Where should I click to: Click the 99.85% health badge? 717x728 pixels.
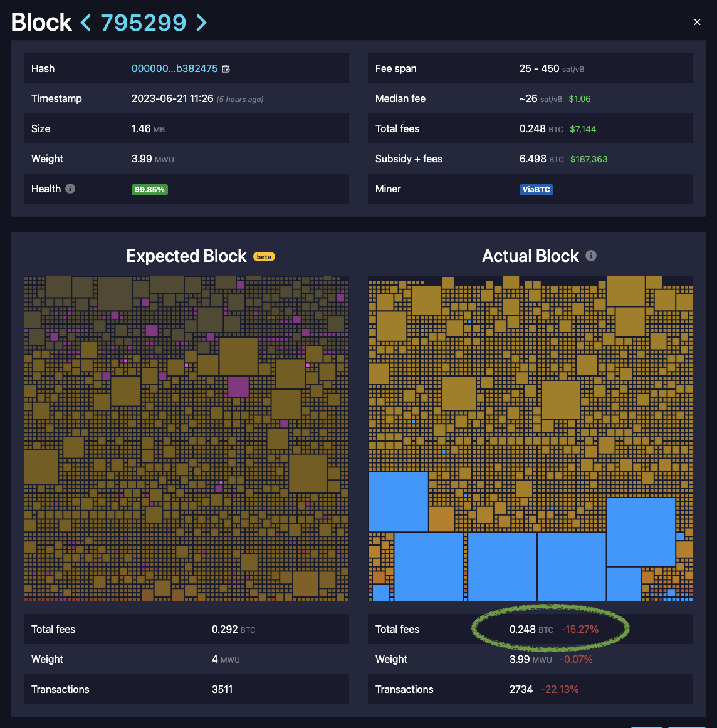(x=150, y=189)
